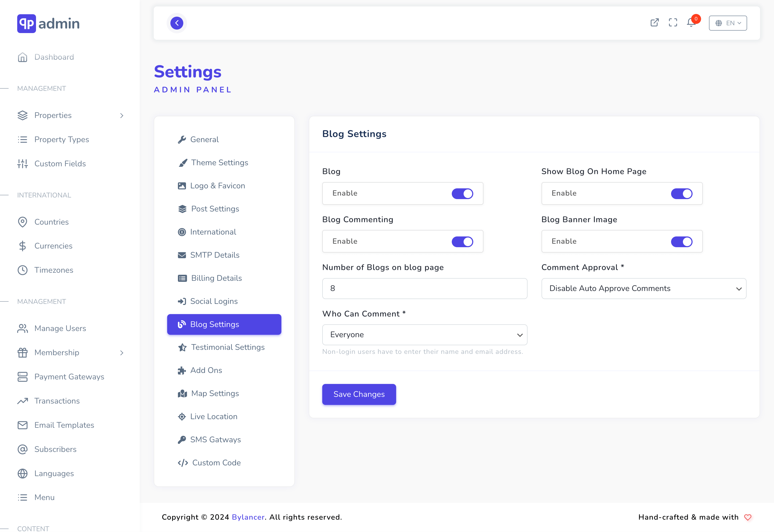Open Transactions in the sidebar
The width and height of the screenshot is (774, 532).
coord(57,401)
